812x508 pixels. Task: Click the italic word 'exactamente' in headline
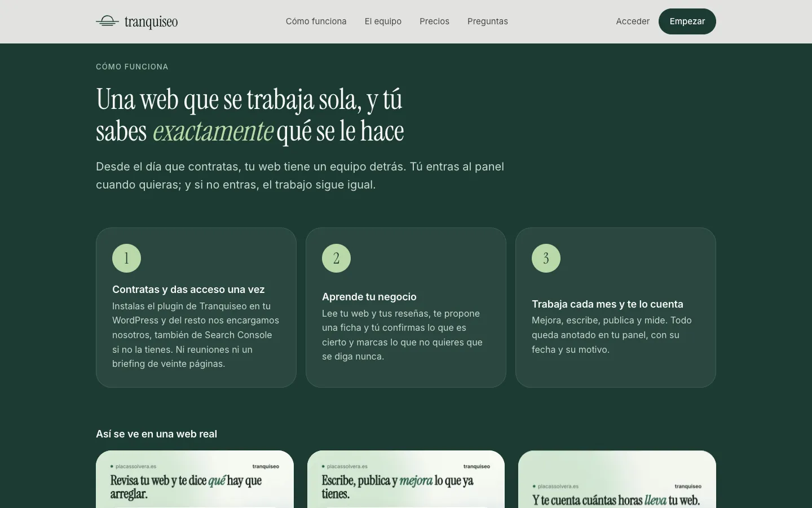(213, 131)
